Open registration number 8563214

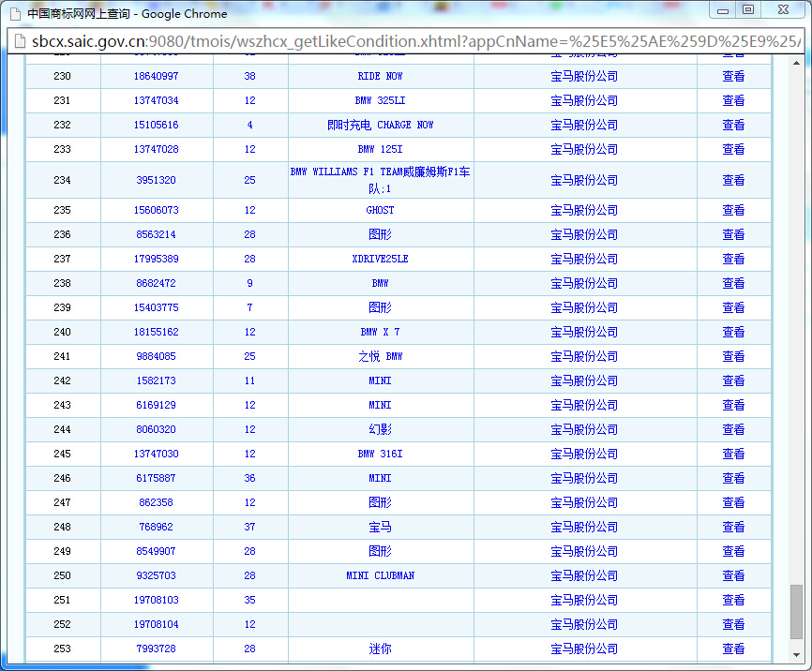(156, 234)
